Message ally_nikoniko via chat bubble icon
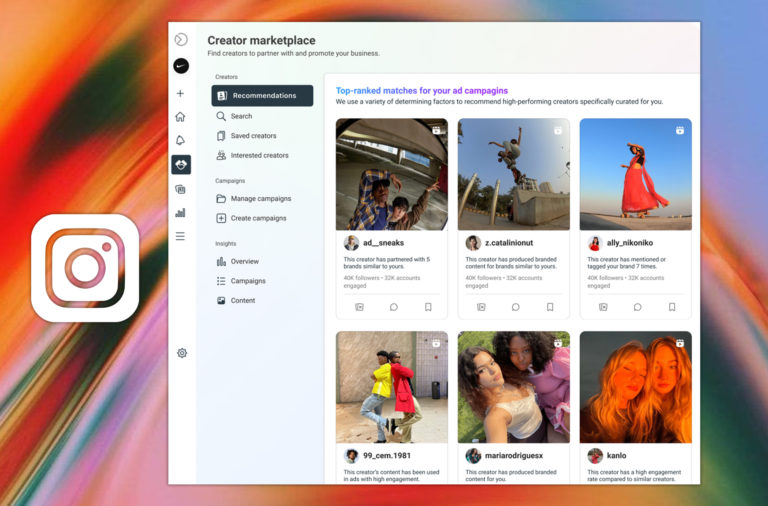Viewport: 768px width, 506px height. (638, 307)
